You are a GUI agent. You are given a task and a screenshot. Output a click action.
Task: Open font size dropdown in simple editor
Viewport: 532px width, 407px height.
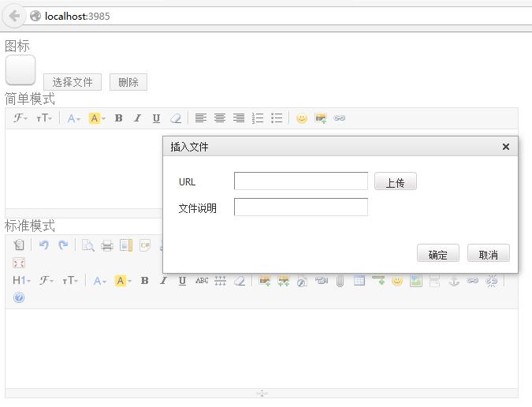pyautogui.click(x=44, y=118)
